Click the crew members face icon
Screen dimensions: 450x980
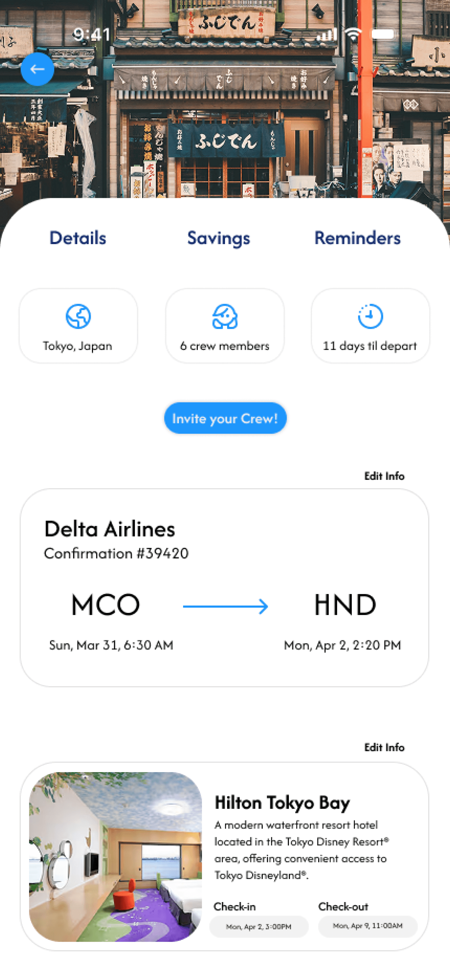(225, 316)
